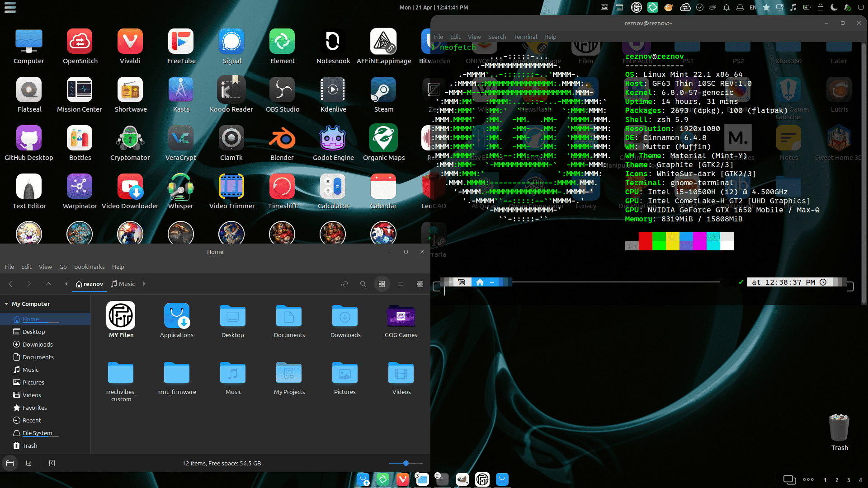Image resolution: width=868 pixels, height=488 pixels.
Task: Launch OBS Studio from the desktop
Action: point(282,90)
